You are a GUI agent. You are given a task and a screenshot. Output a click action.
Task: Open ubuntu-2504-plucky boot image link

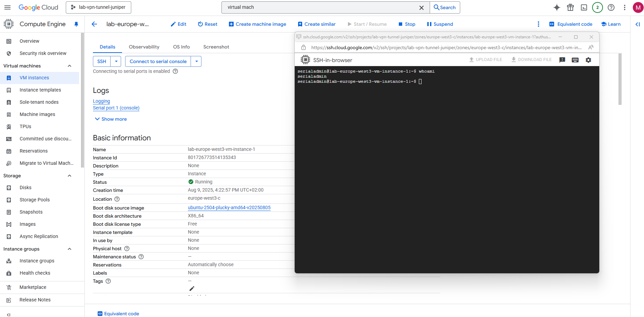229,207
